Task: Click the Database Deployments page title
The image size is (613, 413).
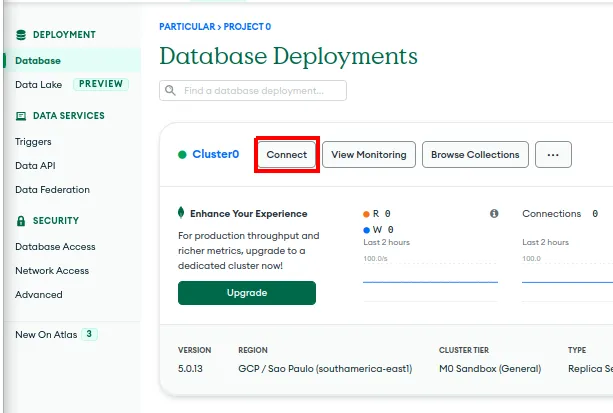Action: click(x=289, y=56)
